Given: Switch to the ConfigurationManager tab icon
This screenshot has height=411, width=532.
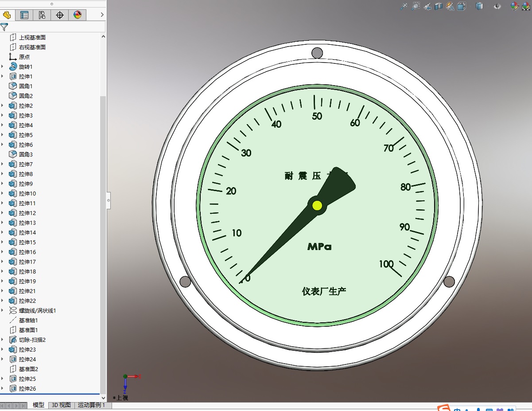Looking at the screenshot, I should coord(42,15).
